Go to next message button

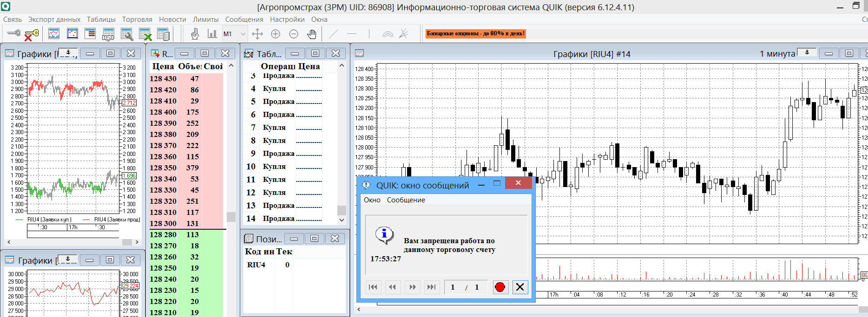pos(412,287)
